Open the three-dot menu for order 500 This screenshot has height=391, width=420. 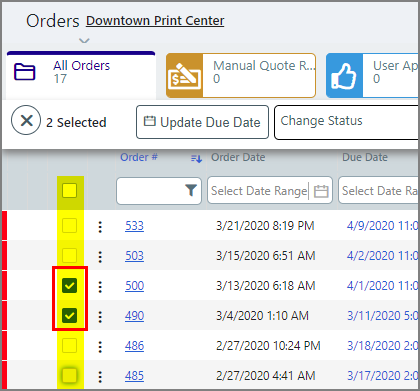100,287
